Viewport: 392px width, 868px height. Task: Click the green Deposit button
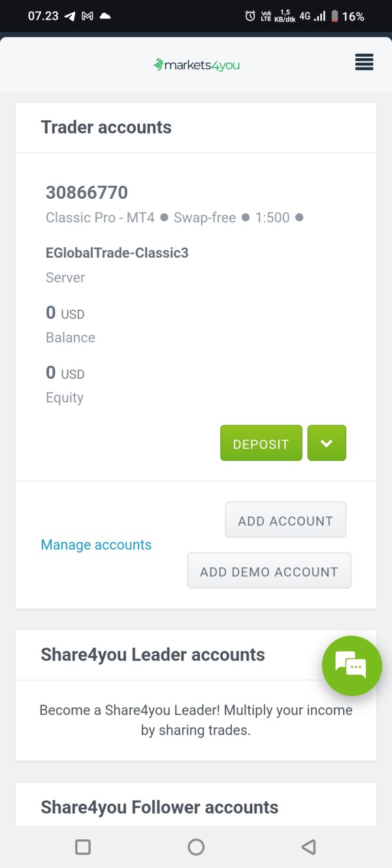pos(261,443)
